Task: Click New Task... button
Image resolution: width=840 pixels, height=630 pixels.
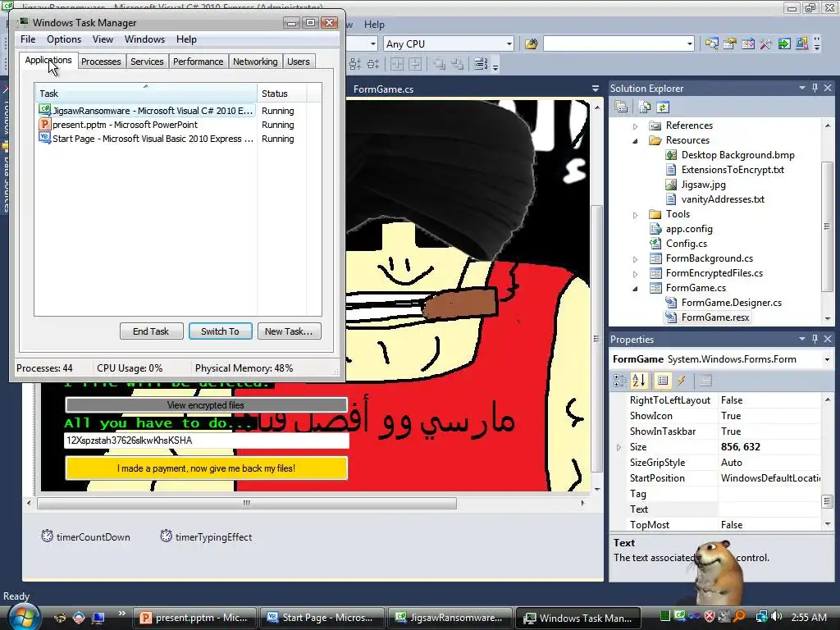Action: pyautogui.click(x=289, y=331)
